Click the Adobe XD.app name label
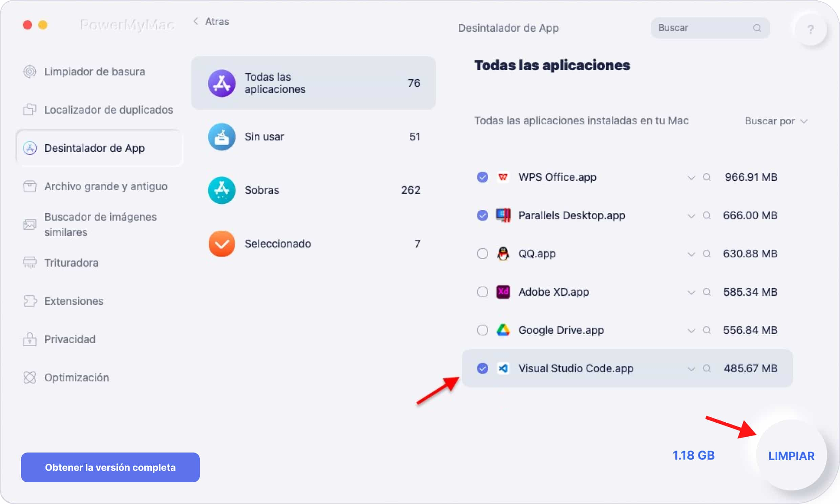 (x=553, y=292)
